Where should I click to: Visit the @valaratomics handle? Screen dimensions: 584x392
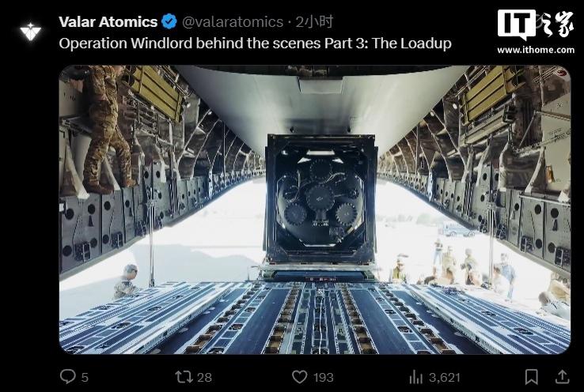233,22
